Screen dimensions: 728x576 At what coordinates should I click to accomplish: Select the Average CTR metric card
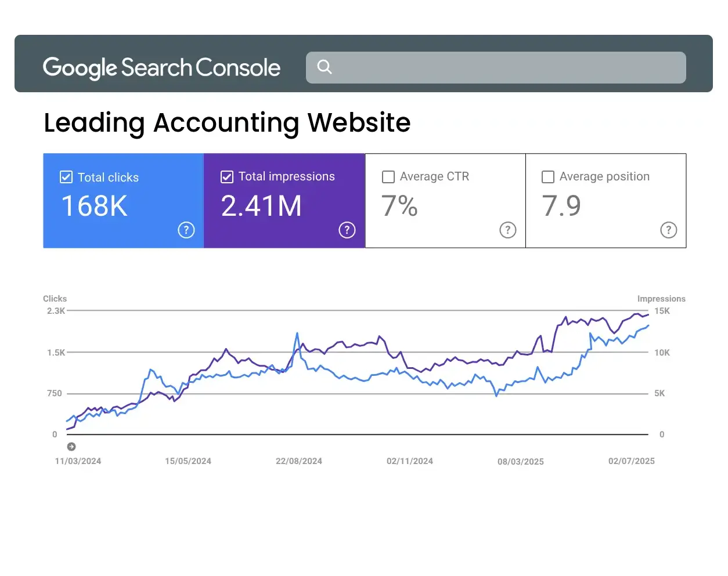coord(445,200)
